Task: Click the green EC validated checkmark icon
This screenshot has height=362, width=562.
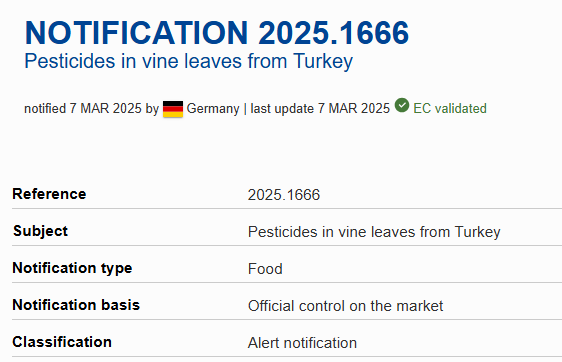Action: [402, 105]
